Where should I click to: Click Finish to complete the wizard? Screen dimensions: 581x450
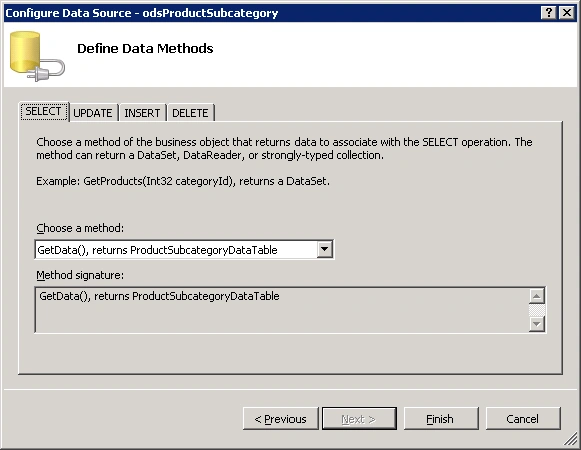tap(441, 419)
